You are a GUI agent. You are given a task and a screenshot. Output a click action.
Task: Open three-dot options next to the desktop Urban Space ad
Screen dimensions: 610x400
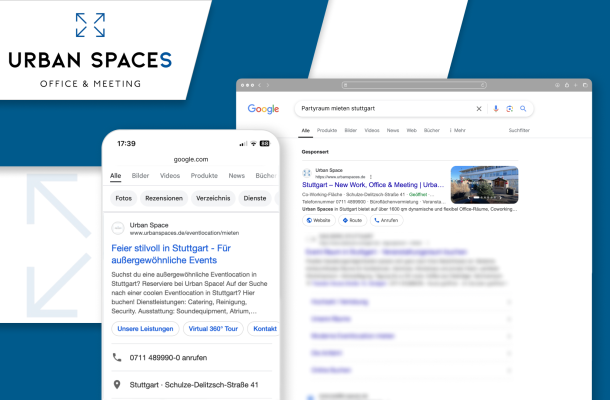pyautogui.click(x=371, y=175)
